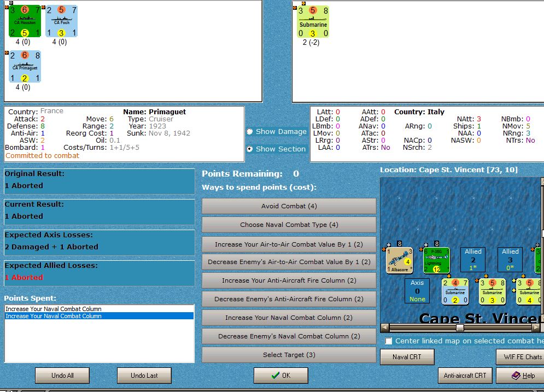
Task: Click the NSrch: 2 stat
Action: coord(417,148)
